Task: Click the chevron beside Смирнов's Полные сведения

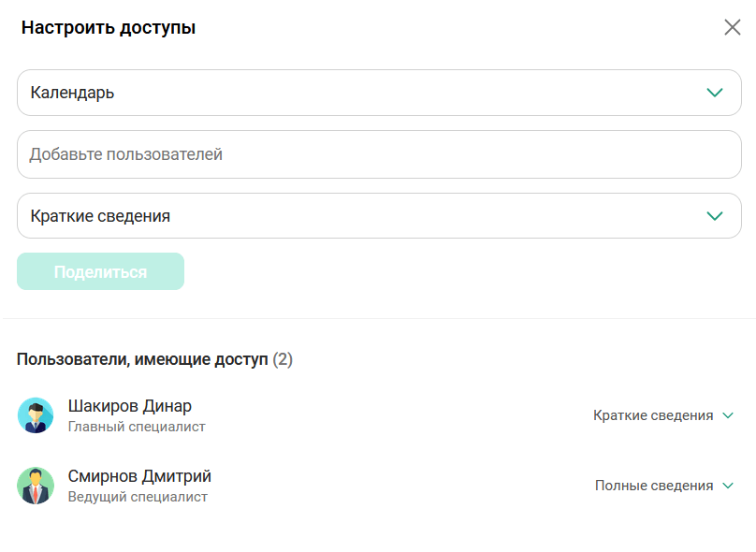Action: pyautogui.click(x=730, y=486)
